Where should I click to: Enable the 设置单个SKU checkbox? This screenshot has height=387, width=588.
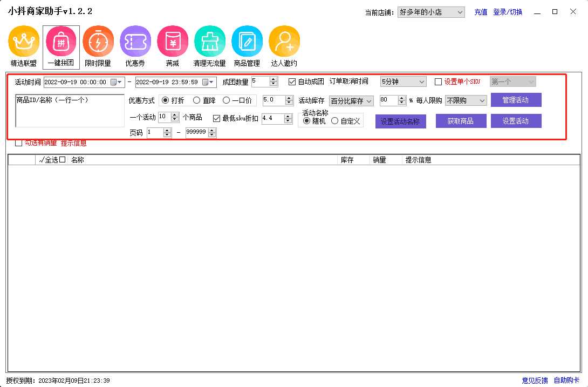click(x=438, y=82)
